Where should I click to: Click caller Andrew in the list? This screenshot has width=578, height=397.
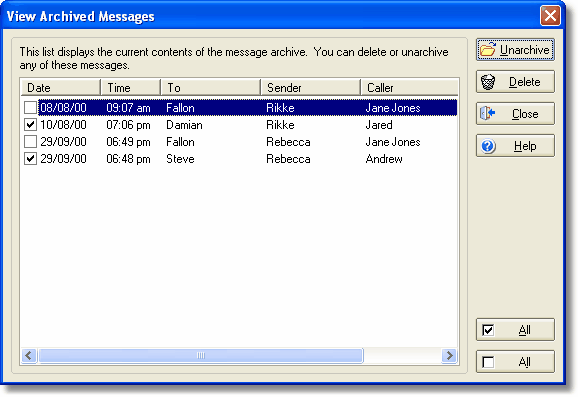pos(384,159)
